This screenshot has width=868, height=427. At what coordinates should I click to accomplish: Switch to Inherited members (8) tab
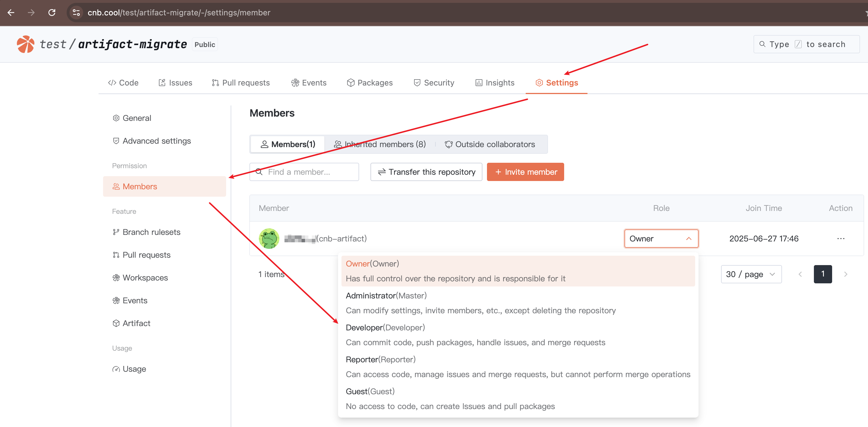(x=380, y=144)
